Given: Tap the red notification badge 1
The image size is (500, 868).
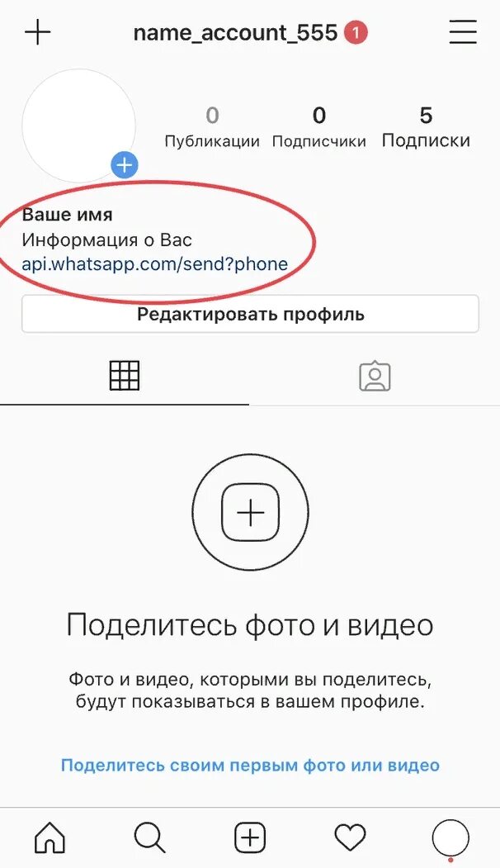Looking at the screenshot, I should tap(356, 33).
